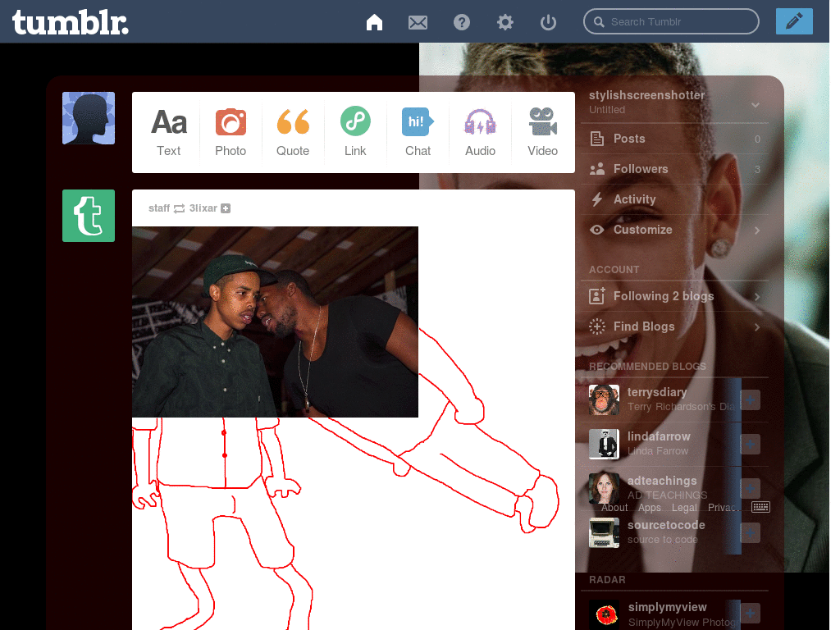The width and height of the screenshot is (840, 630).
Task: Go to the Tumblr home dashboard icon
Action: (374, 22)
